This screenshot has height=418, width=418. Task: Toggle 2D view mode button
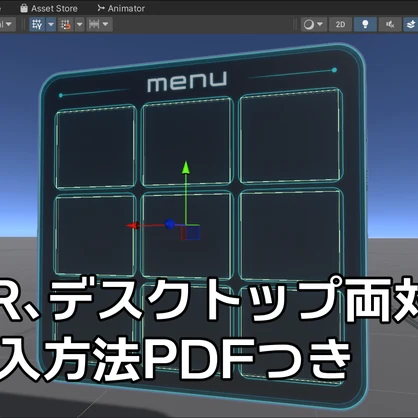340,24
